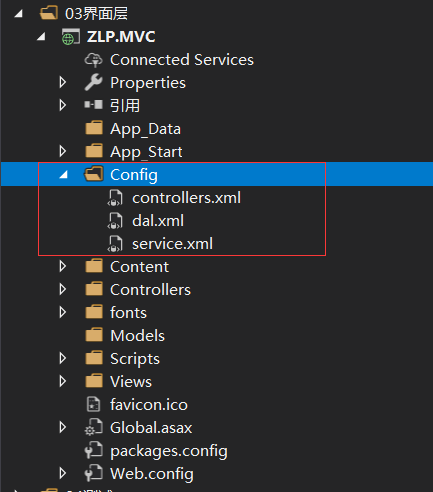Screen dimensions: 433x492
Task: Expand the Content folder
Action: (x=62, y=266)
